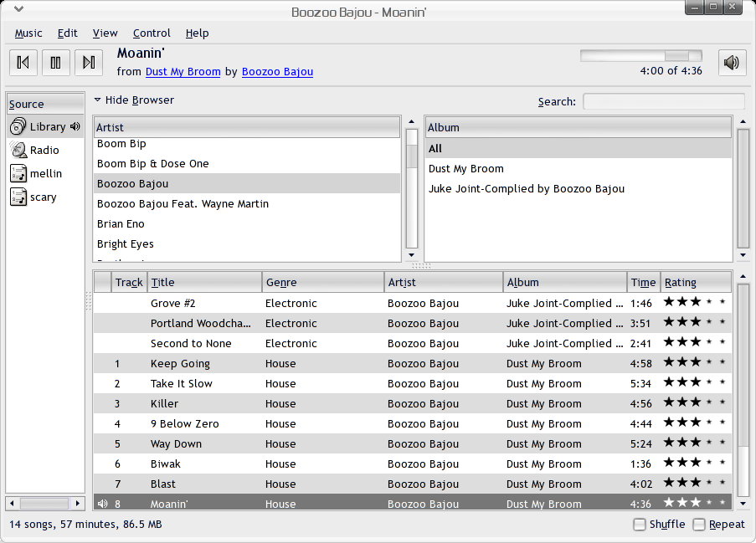Viewport: 756px width, 543px height.
Task: Select artist Brian Eno
Action: tap(246, 223)
